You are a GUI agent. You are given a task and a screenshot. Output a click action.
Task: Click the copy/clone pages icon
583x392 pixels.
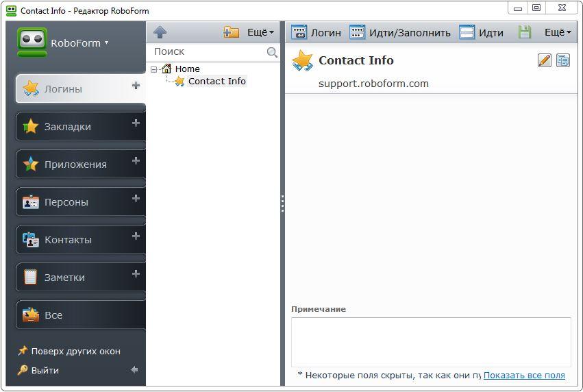pyautogui.click(x=563, y=60)
